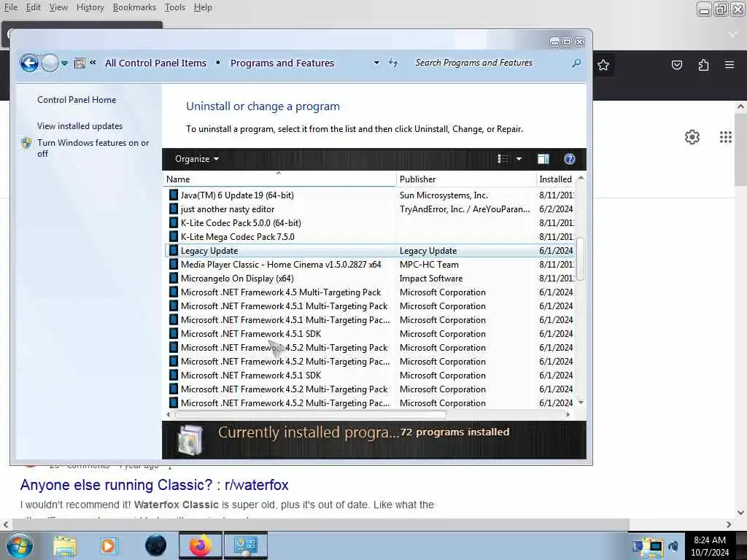Sort by Installed On column
The image size is (747, 560).
(555, 179)
